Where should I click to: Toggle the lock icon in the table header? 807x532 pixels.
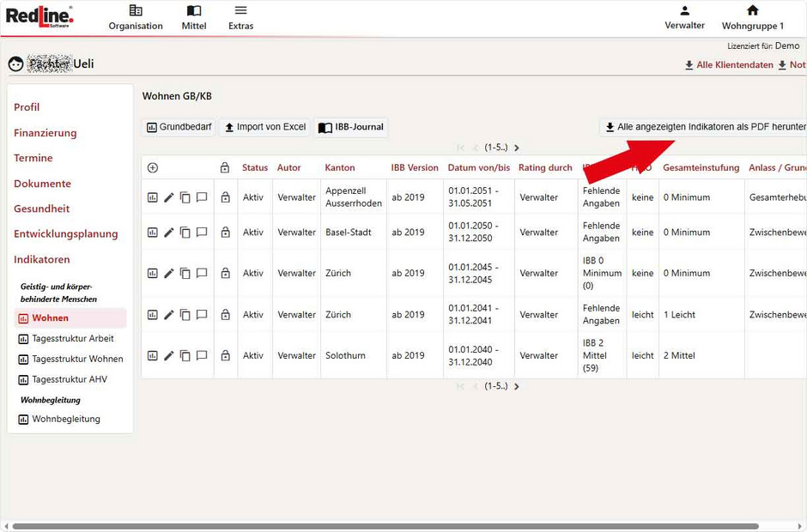click(225, 168)
